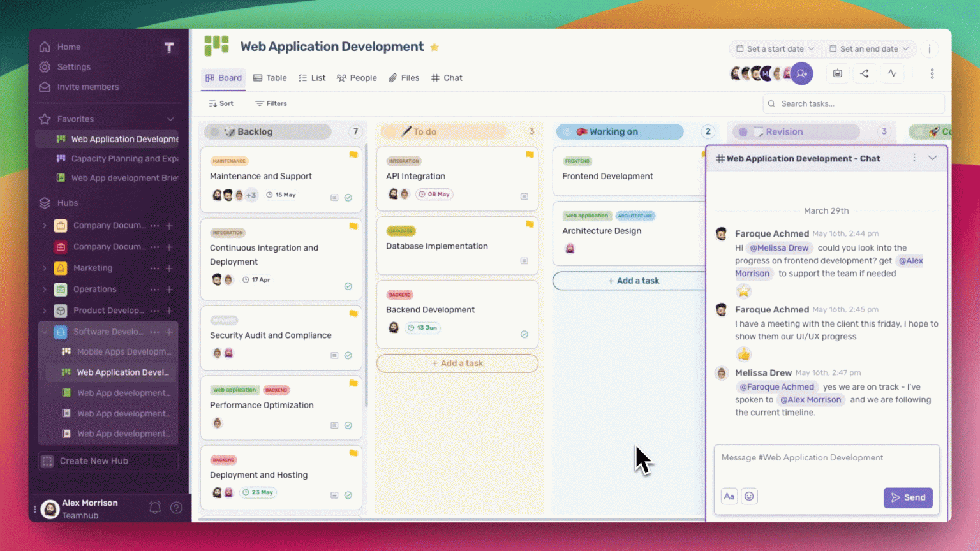Open emoji picker in chat box
980x551 pixels.
click(749, 496)
